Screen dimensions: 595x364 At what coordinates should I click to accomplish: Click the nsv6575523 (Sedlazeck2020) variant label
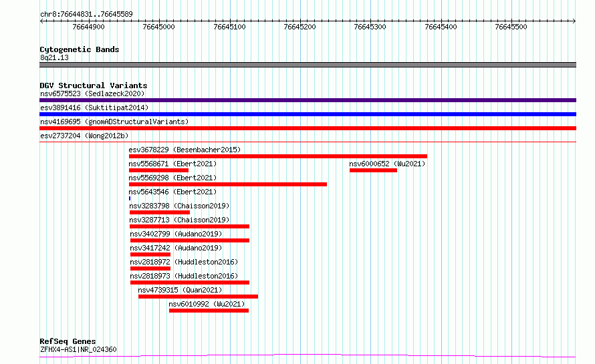tap(92, 94)
